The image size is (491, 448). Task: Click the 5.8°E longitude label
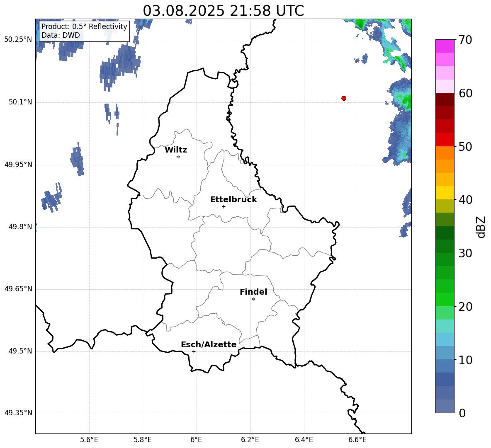point(143,440)
